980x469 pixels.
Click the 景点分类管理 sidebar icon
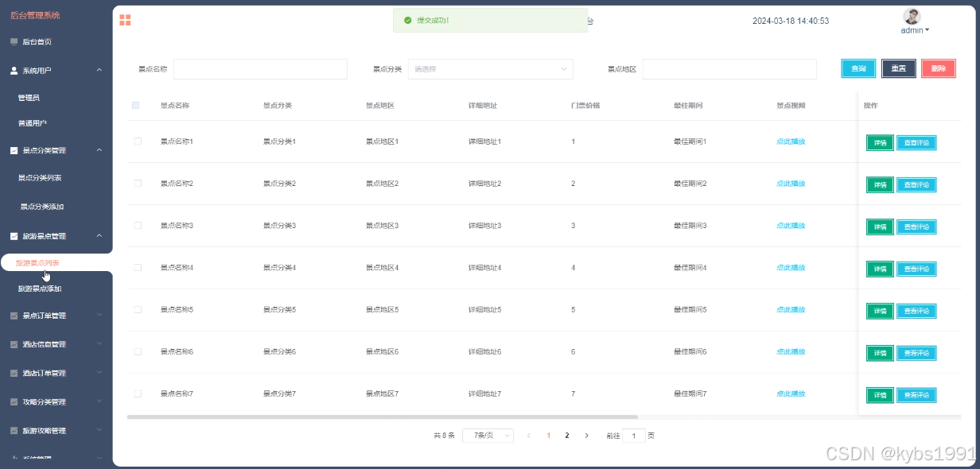[14, 150]
